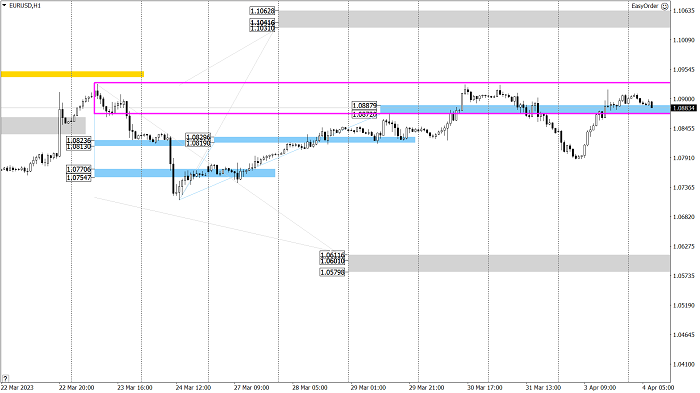Image resolution: width=700 pixels, height=393 pixels.
Task: Click the 1.10628 price label
Action: tap(262, 11)
